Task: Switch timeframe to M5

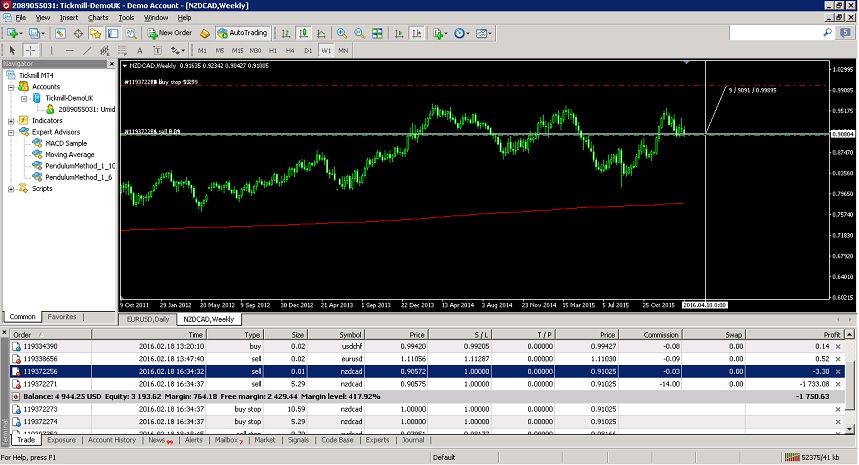Action: 220,50
